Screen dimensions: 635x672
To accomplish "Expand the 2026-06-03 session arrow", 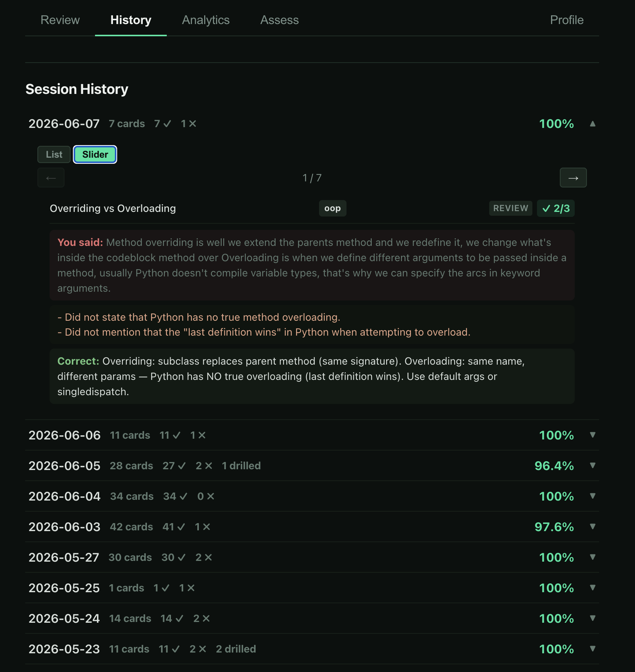I will (593, 527).
